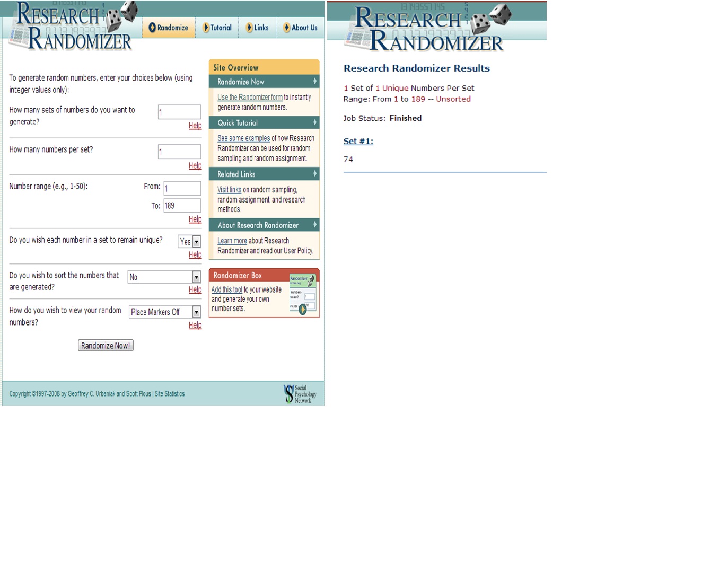Click the arrow icon beside Randomize tab
Viewport: 728px width, 563px height.
pos(152,28)
